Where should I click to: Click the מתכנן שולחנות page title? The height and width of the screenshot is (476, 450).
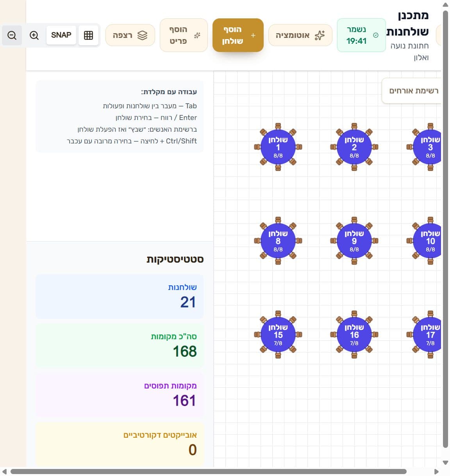[x=407, y=23]
